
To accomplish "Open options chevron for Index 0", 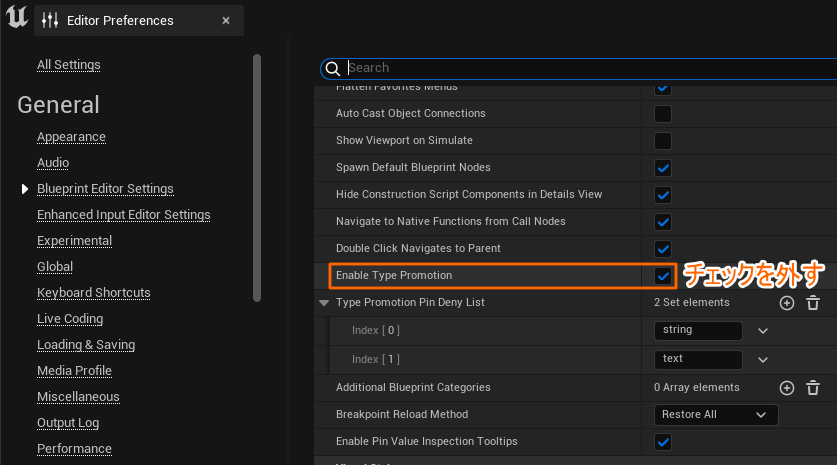I will pos(763,331).
